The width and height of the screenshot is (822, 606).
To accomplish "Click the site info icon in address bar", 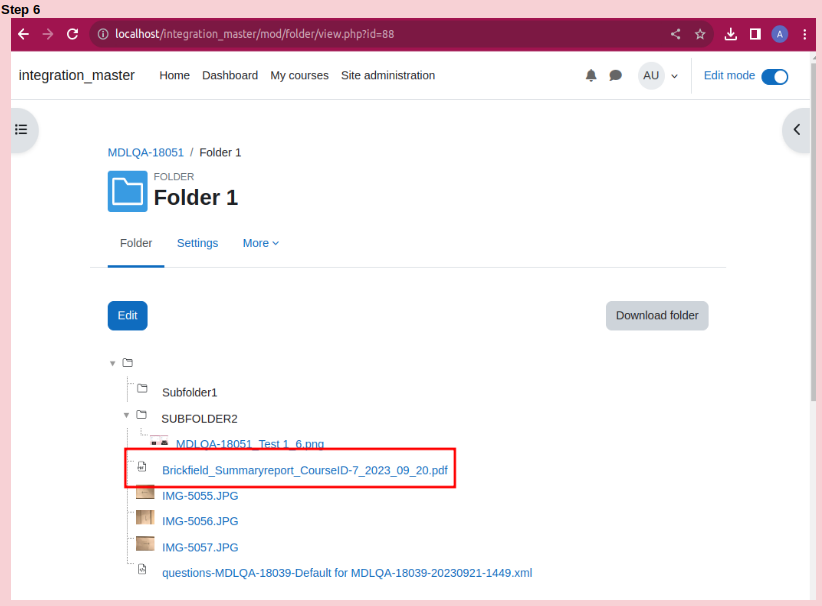I will point(103,34).
